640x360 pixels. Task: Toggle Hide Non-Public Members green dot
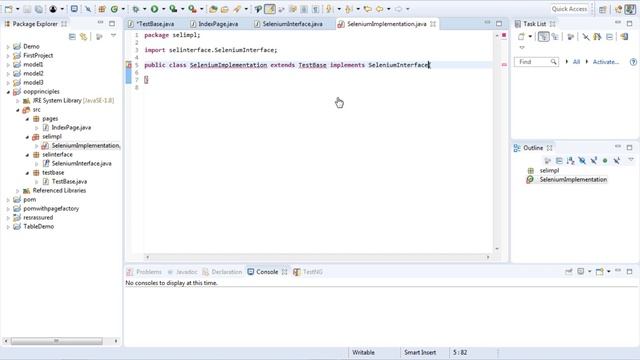point(605,161)
